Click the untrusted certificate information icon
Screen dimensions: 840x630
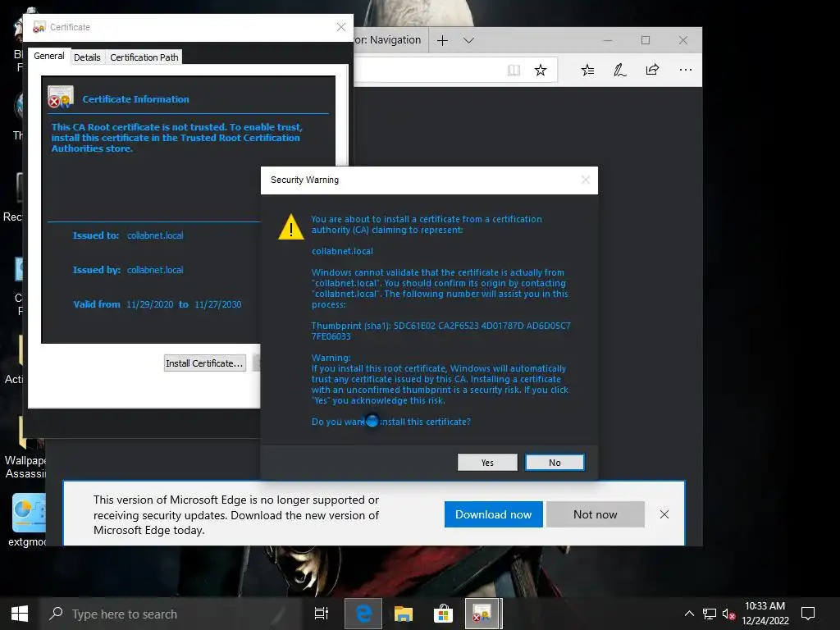pyautogui.click(x=60, y=97)
